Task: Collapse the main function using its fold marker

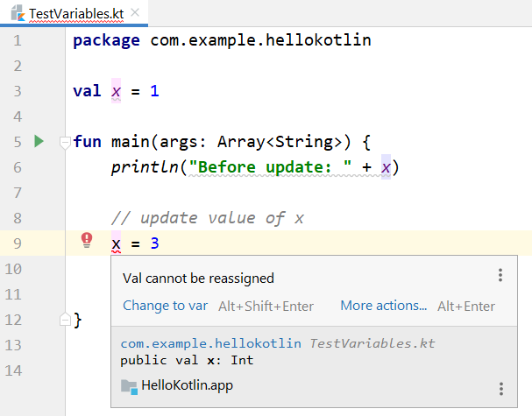Action: (64, 142)
